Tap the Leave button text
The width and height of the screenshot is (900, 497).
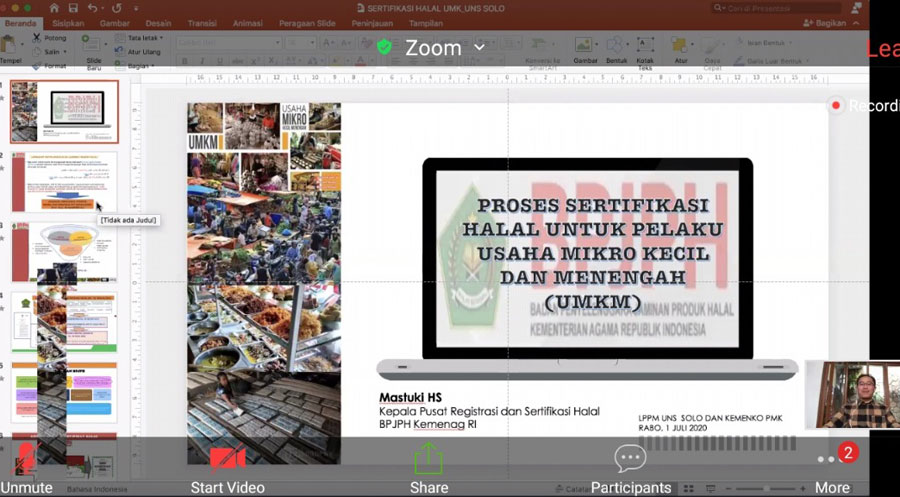pyautogui.click(x=883, y=49)
